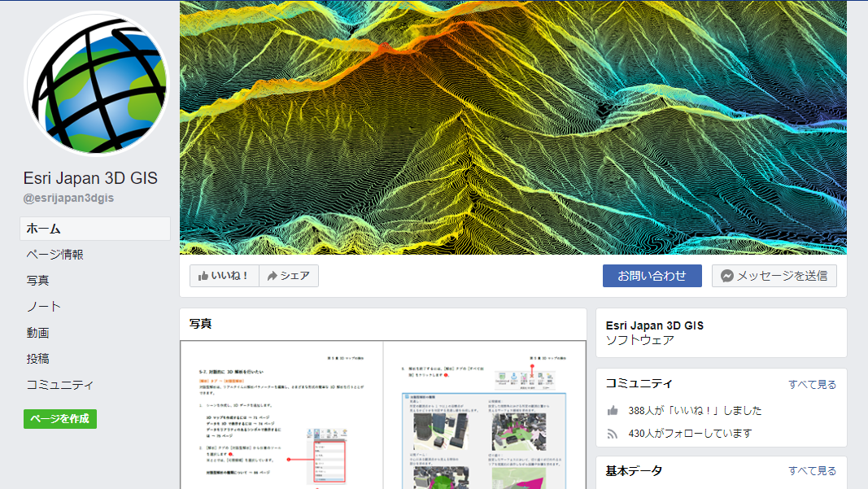Open コミュニティ in the sidebar
This screenshot has height=489, width=868.
coord(60,385)
